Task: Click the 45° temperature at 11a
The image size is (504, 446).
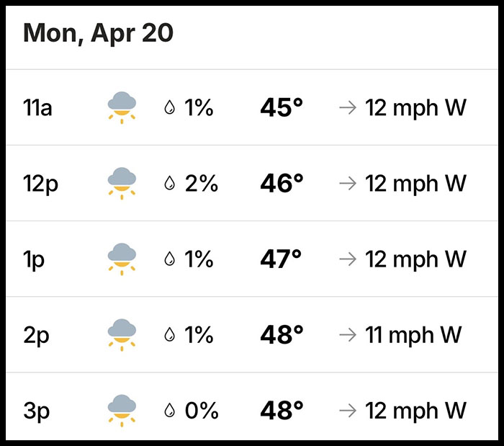Action: pyautogui.click(x=282, y=108)
